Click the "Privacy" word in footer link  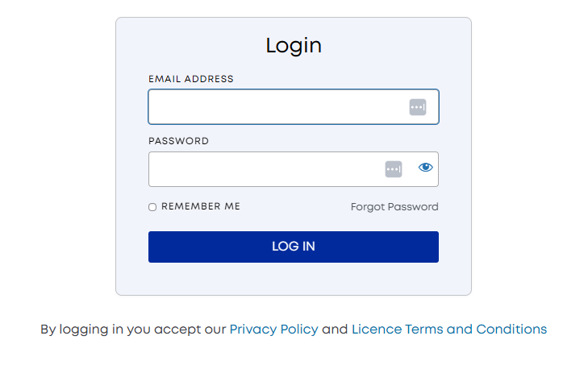(252, 329)
